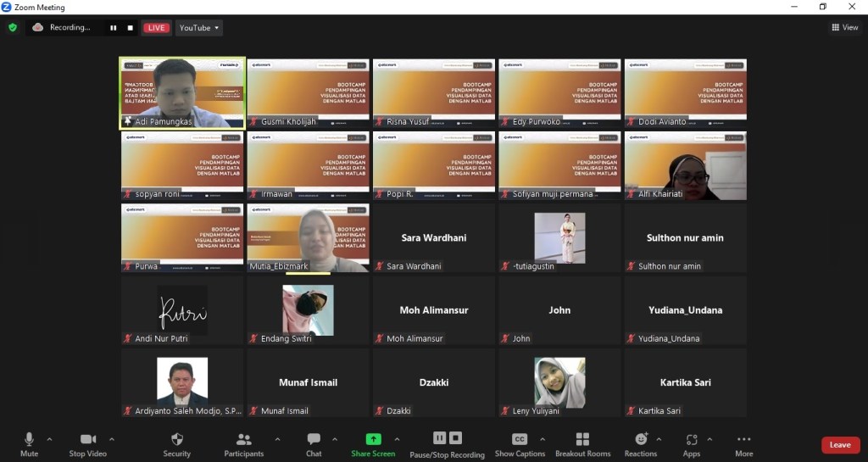Open the View layout menu
This screenshot has height=462, width=868.
845,27
